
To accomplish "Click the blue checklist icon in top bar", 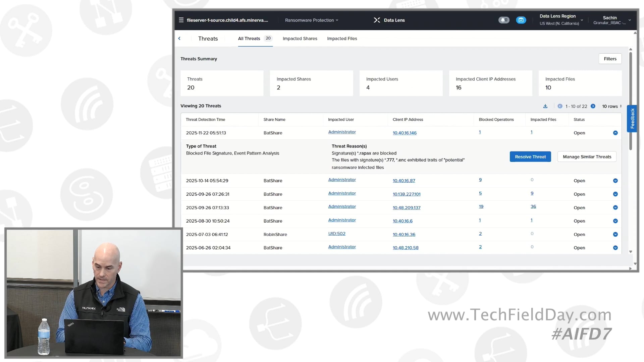I will pyautogui.click(x=521, y=20).
